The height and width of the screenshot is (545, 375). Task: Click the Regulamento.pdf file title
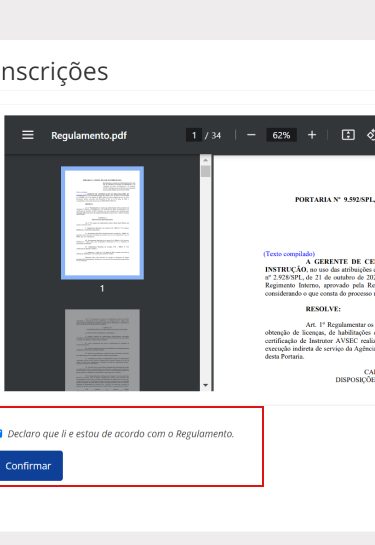point(89,135)
